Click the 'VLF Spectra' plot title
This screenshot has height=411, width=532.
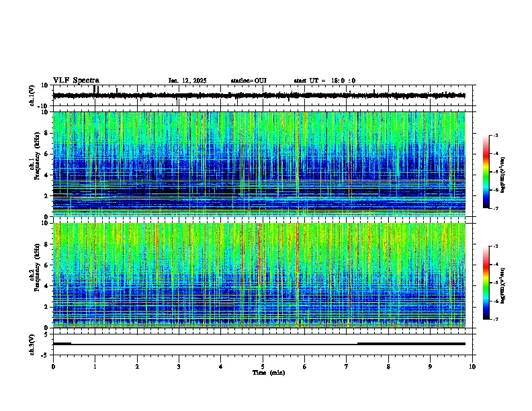click(x=76, y=81)
